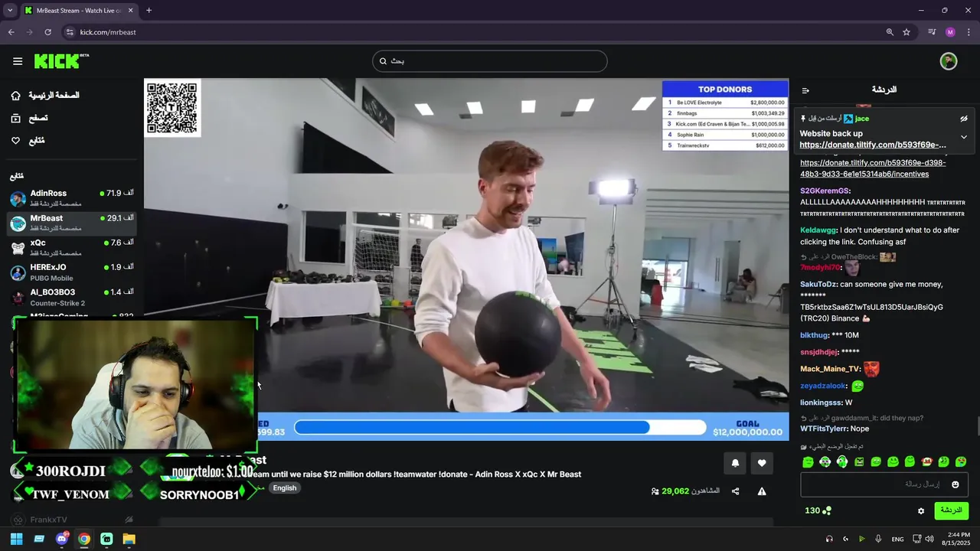This screenshot has height=551, width=980.
Task: Click the notification bell under stream
Action: 735,463
